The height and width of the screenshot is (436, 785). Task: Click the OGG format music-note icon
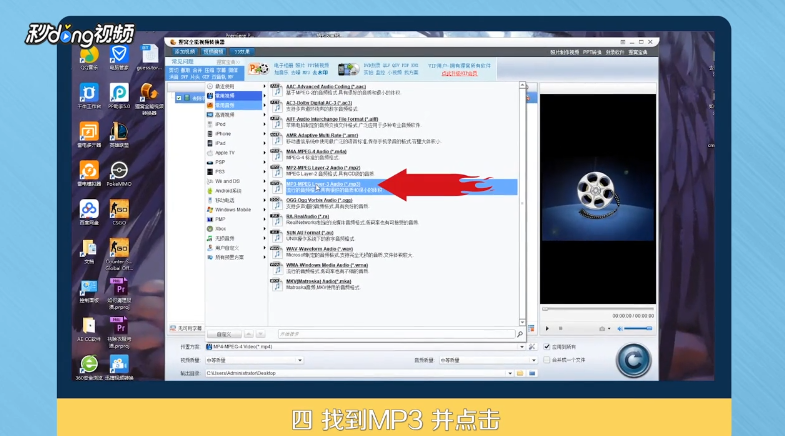[x=276, y=203]
